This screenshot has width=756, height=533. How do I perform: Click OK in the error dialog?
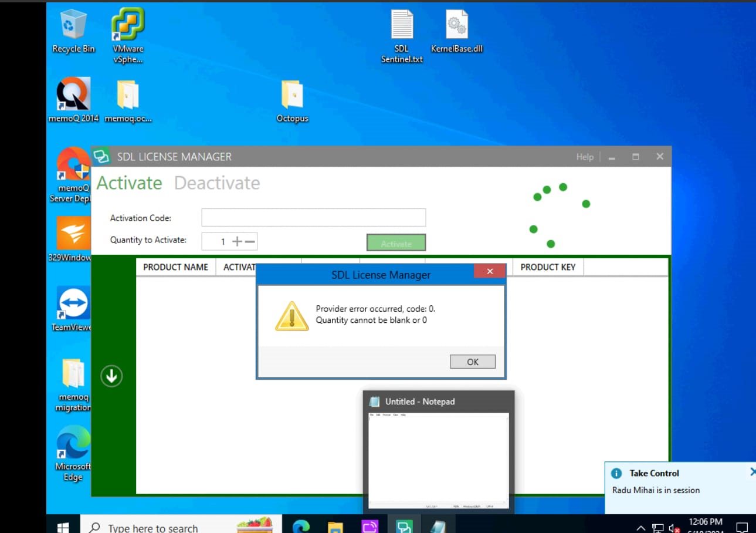point(473,362)
